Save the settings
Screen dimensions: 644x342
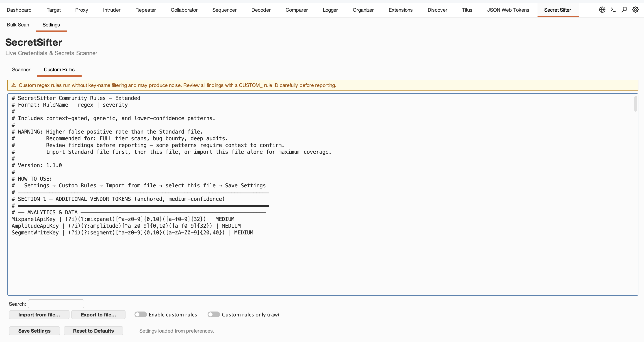(35, 331)
